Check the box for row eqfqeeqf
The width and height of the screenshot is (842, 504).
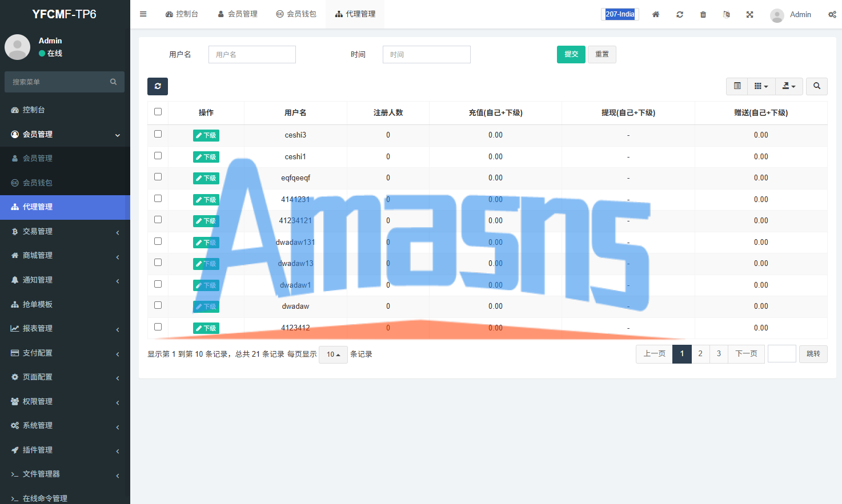point(158,177)
